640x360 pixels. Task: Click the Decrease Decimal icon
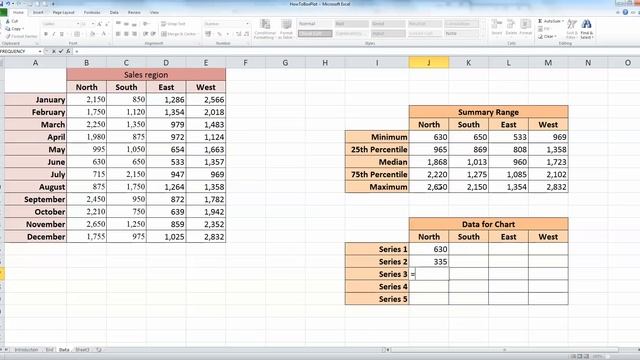[x=246, y=34]
